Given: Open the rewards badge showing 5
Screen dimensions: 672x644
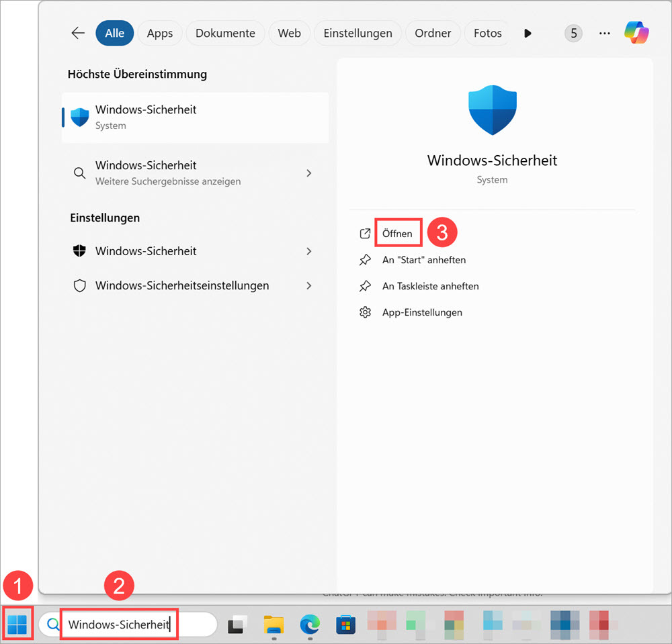Looking at the screenshot, I should (x=573, y=33).
